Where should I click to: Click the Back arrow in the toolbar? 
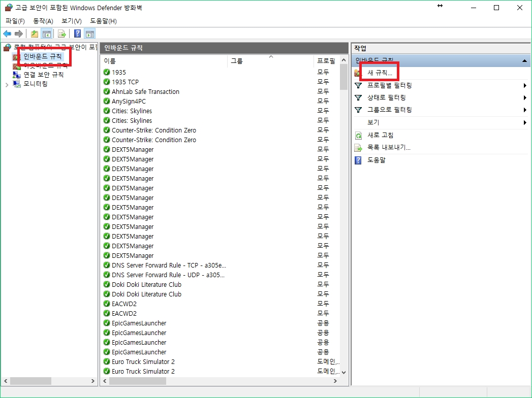click(7, 34)
